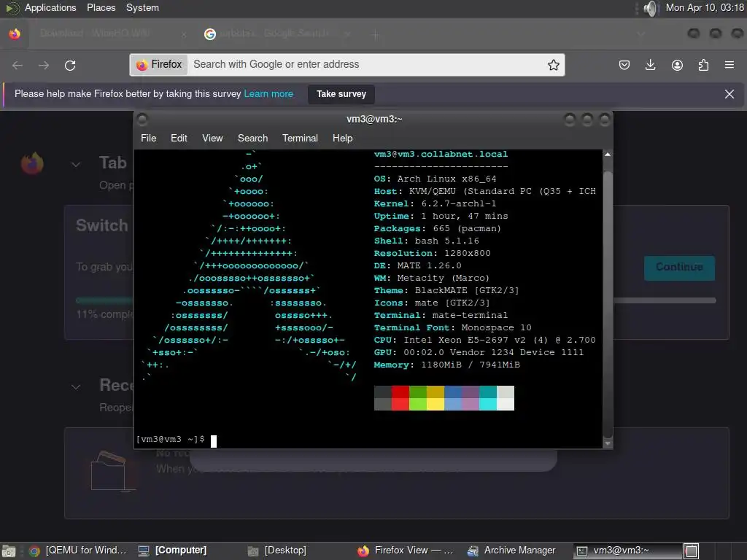This screenshot has height=560, width=747.
Task: Click the clock showing Mon Apr 10
Action: [x=705, y=8]
